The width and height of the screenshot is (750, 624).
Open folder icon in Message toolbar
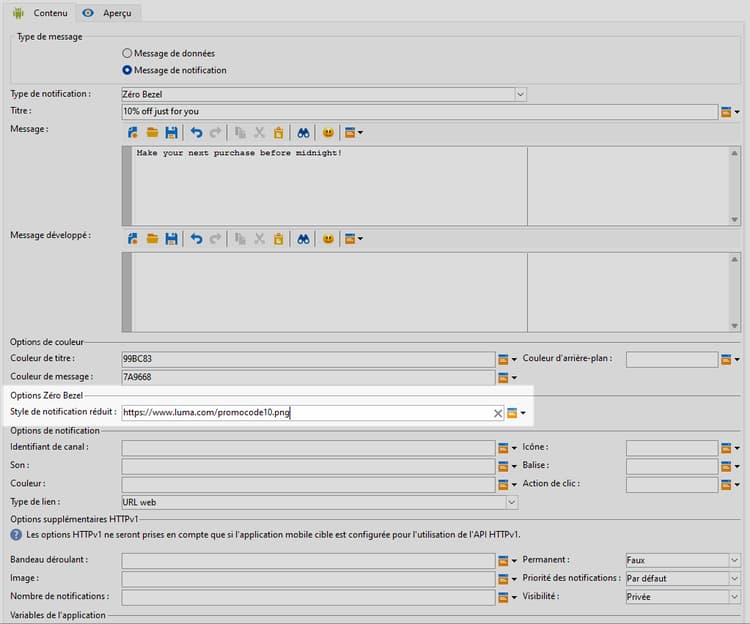click(152, 132)
